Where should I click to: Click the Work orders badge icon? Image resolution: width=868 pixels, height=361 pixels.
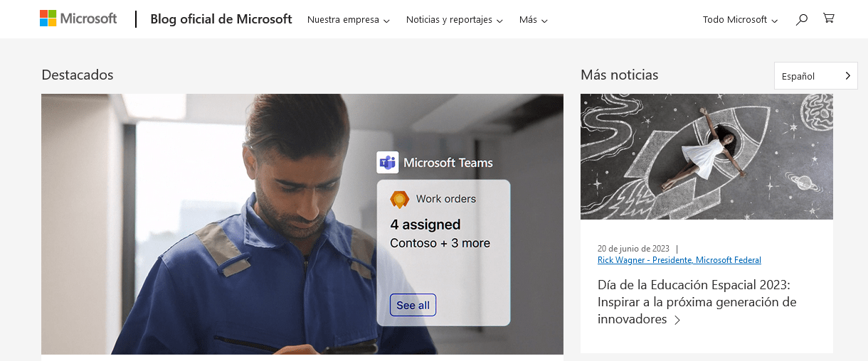[x=400, y=199]
